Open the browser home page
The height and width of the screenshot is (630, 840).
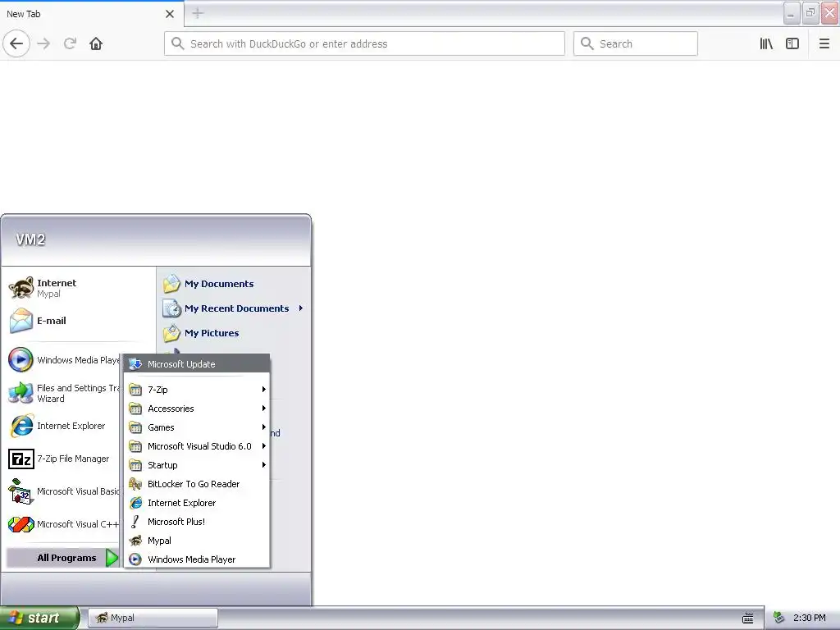[x=96, y=43]
